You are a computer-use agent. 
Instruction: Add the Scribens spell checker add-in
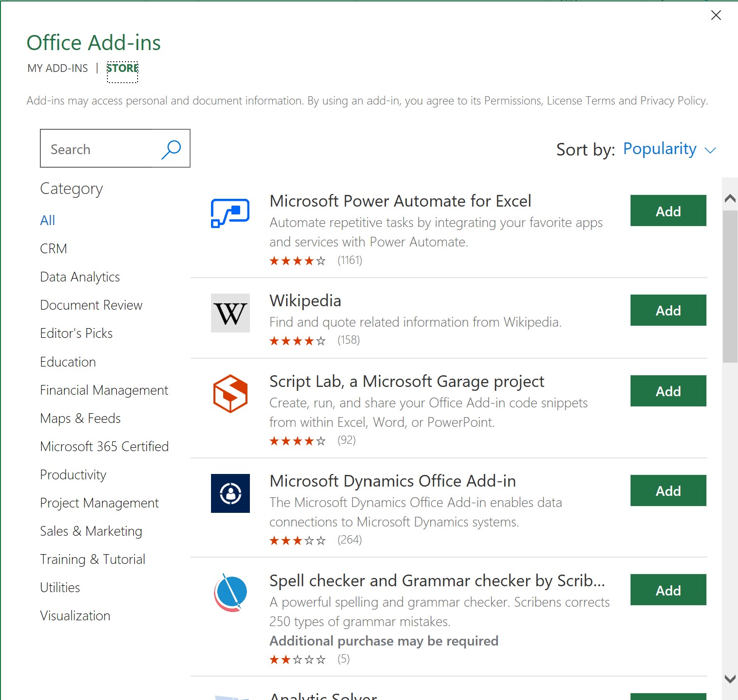coord(668,590)
